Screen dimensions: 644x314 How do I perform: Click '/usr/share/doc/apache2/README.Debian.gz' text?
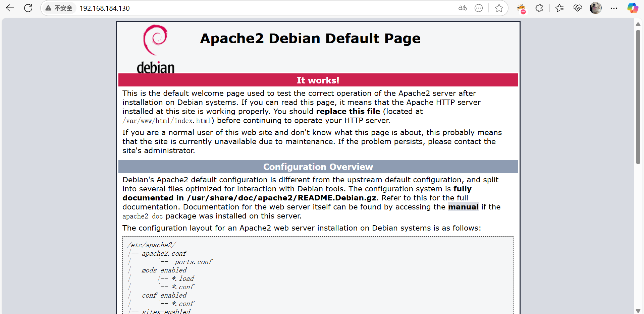click(281, 198)
